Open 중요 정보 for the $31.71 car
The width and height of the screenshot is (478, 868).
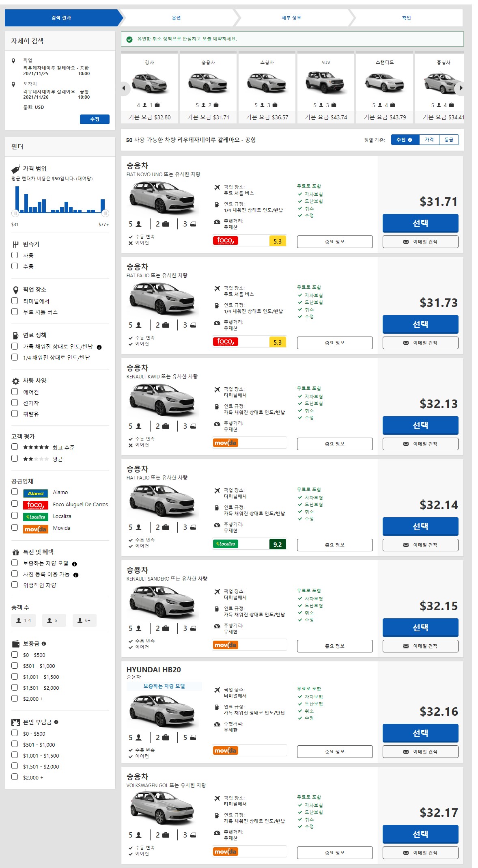(x=334, y=242)
